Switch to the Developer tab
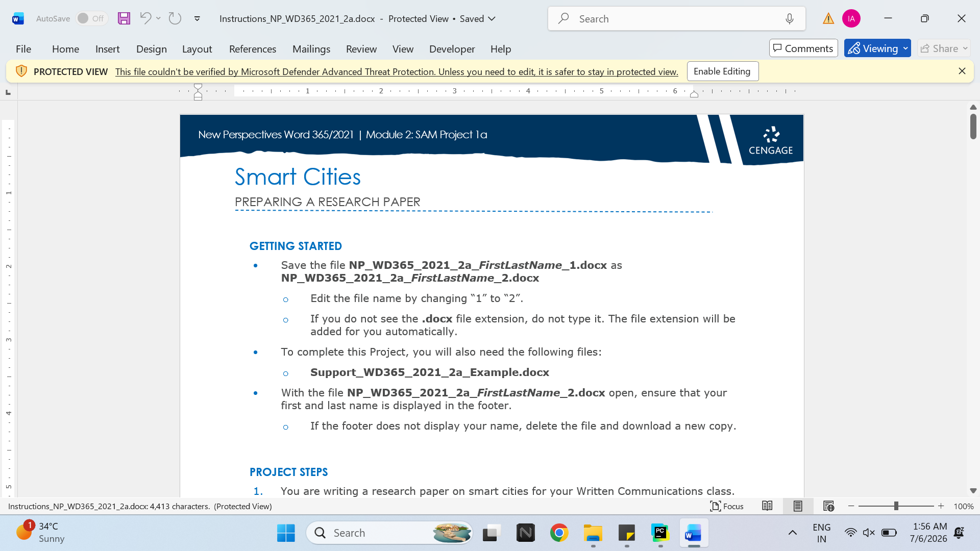Screen dimensions: 980x551 click(x=452, y=49)
